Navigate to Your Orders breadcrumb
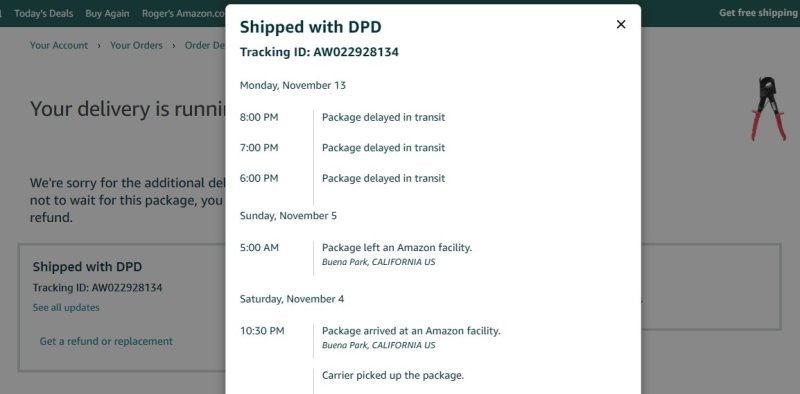The image size is (800, 394). (x=136, y=45)
